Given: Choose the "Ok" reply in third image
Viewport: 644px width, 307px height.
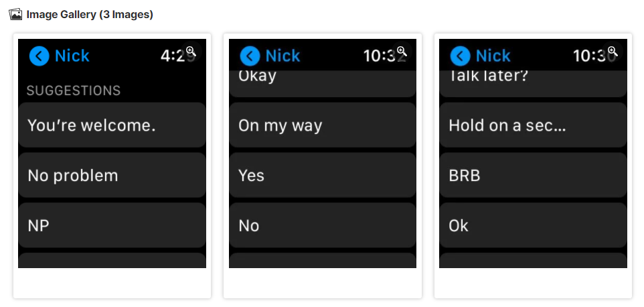Looking at the screenshot, I should [533, 225].
